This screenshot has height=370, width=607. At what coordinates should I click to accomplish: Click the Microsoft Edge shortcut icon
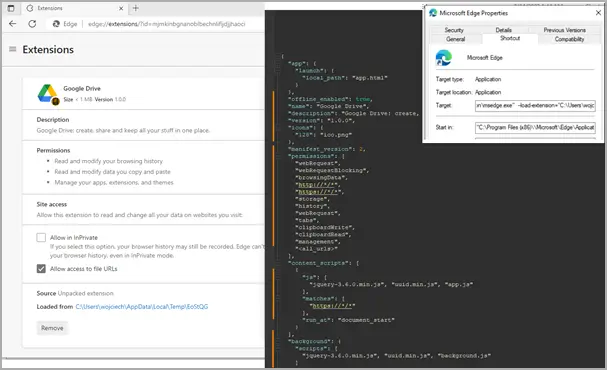point(444,58)
